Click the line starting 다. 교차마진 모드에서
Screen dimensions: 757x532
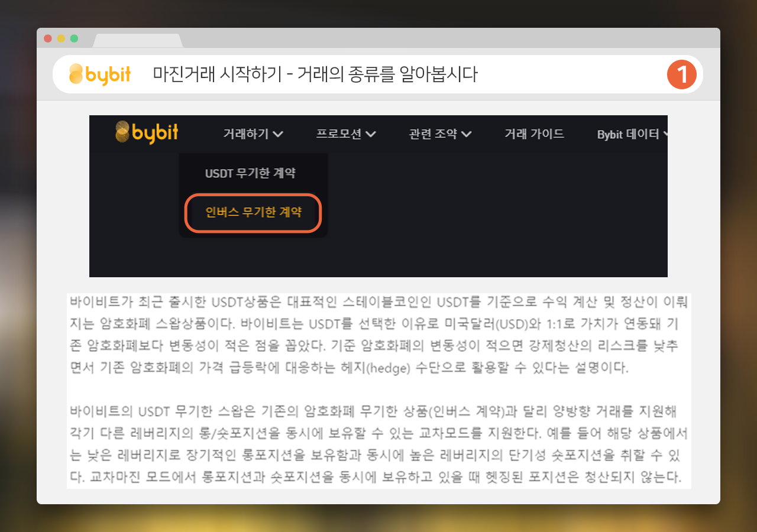pyautogui.click(x=376, y=476)
